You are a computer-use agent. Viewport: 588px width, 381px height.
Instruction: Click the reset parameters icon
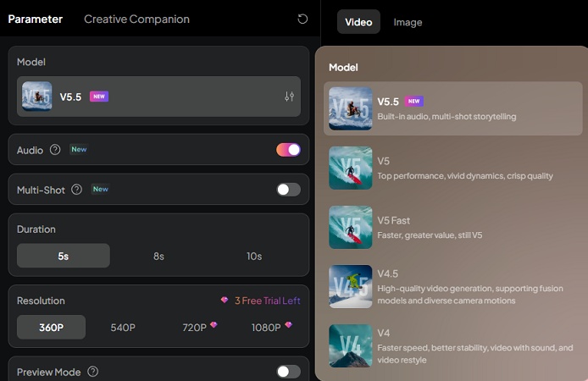pos(302,19)
